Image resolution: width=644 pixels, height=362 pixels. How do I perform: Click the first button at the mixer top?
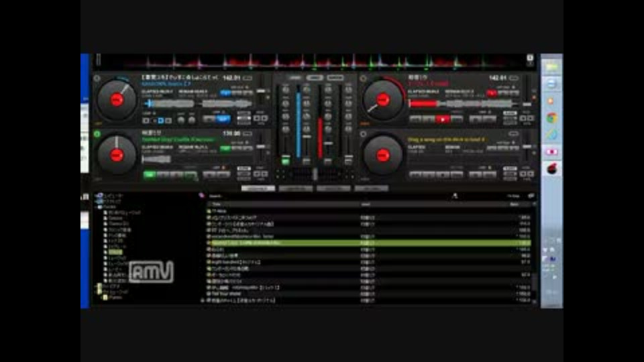(294, 78)
